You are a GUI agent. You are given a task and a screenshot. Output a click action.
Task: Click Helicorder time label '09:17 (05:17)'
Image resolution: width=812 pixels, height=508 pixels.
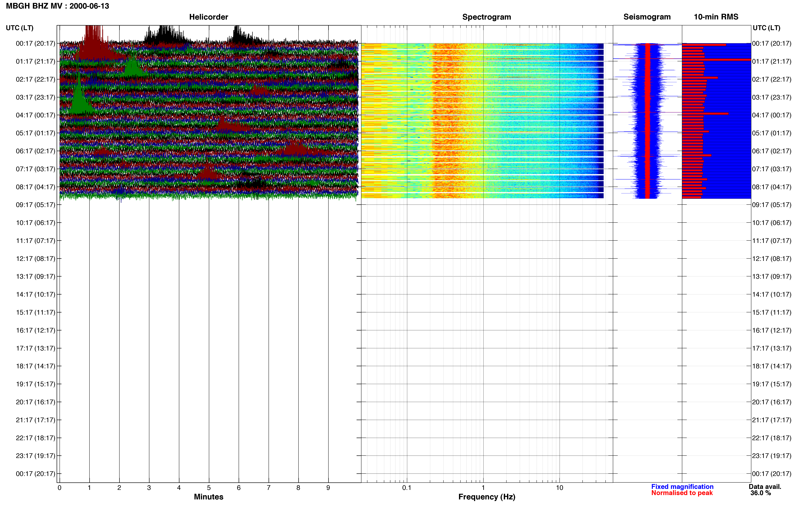(x=36, y=205)
